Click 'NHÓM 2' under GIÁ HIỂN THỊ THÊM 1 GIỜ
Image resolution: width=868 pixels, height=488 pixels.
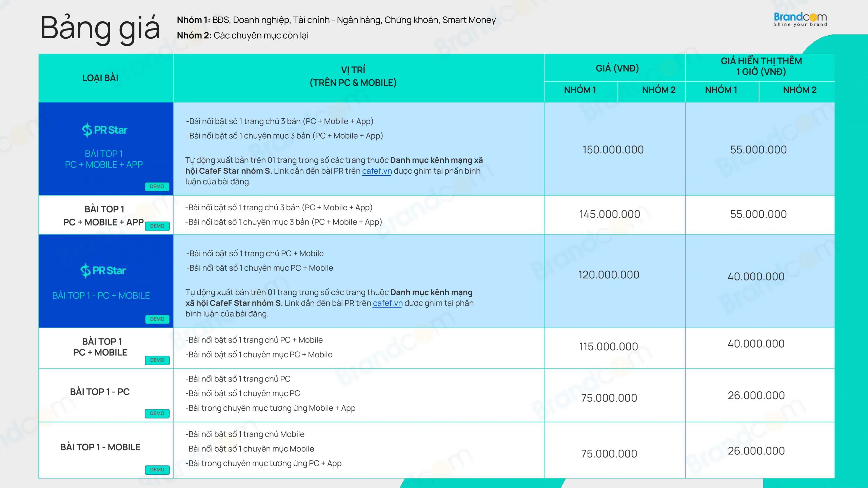pyautogui.click(x=800, y=90)
